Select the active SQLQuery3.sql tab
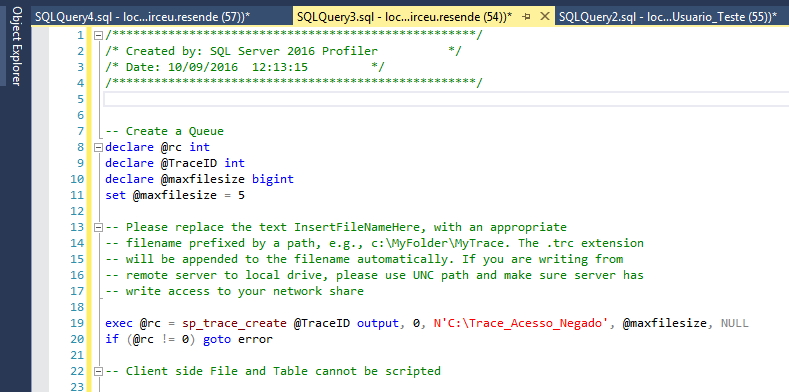789x392 pixels. coord(404,17)
